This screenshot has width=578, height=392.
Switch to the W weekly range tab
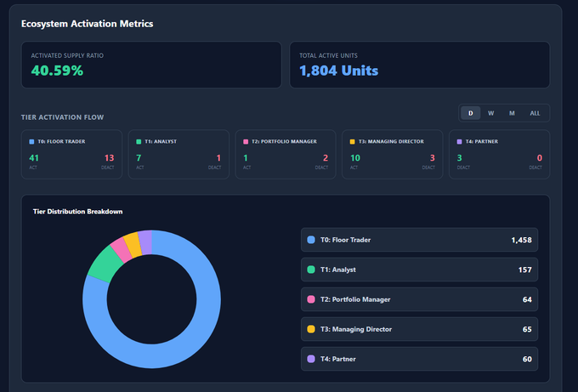[491, 113]
